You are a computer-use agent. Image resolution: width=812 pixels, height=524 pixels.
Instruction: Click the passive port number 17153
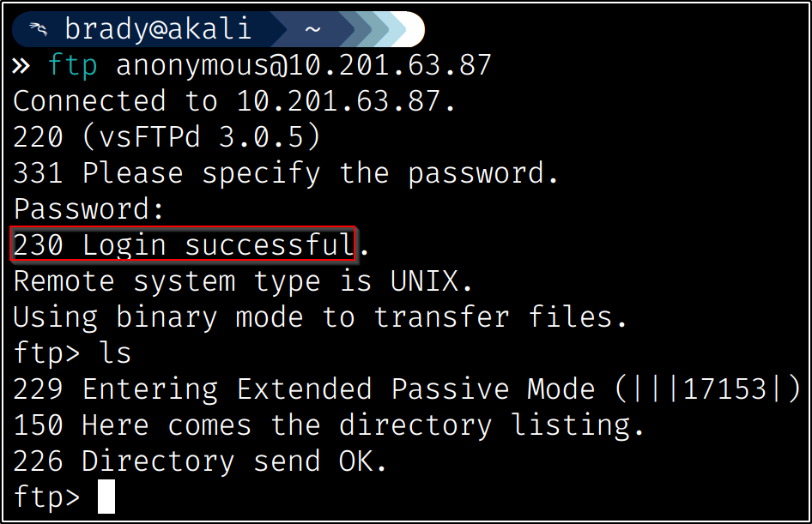click(724, 389)
